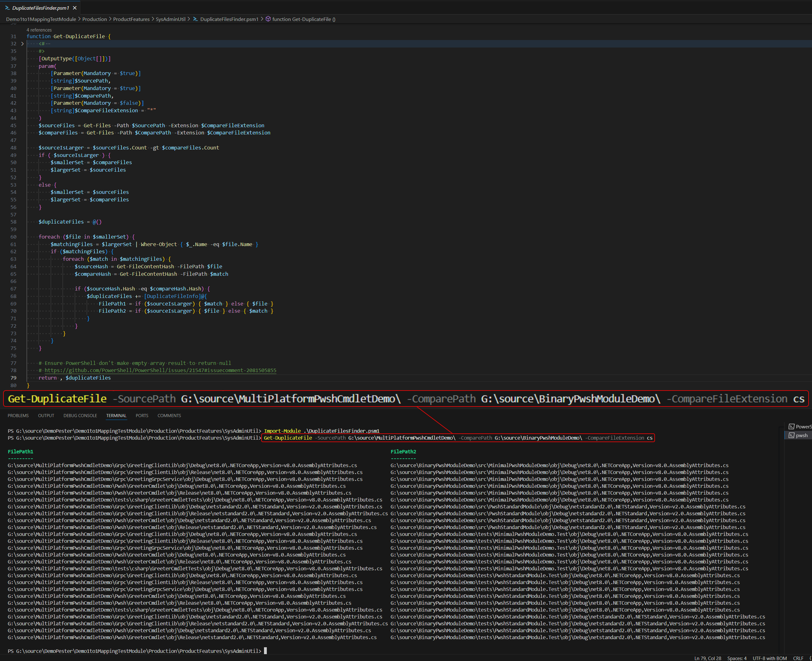812x661 pixels.
Task: Click the PowerShell icon before breadcrumb file name
Action: point(195,19)
